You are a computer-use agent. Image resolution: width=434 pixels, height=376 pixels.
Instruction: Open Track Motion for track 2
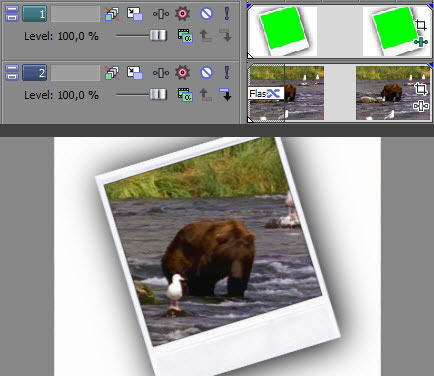click(135, 73)
